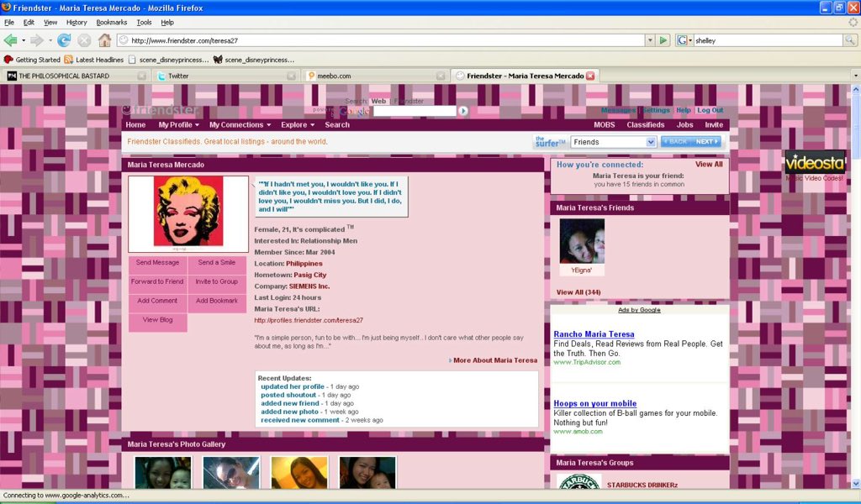Viewport: 861px width, 504px height.
Task: Click the green Go arrow beside address bar
Action: tap(662, 39)
